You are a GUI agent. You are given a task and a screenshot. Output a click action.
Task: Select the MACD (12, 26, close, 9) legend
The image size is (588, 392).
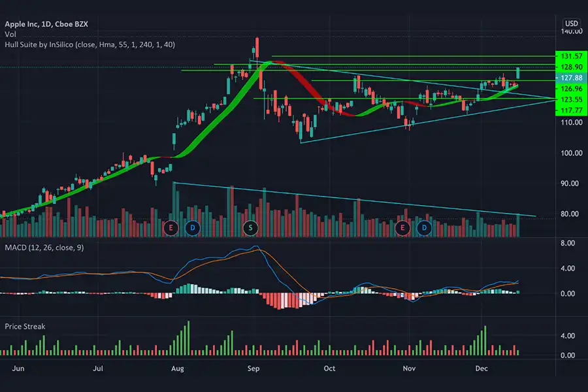click(x=44, y=248)
